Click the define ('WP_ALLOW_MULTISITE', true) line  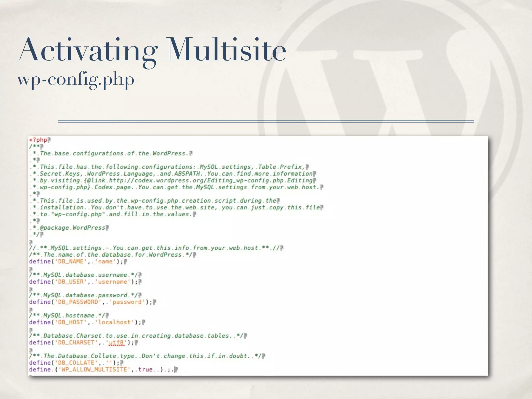[x=103, y=370]
